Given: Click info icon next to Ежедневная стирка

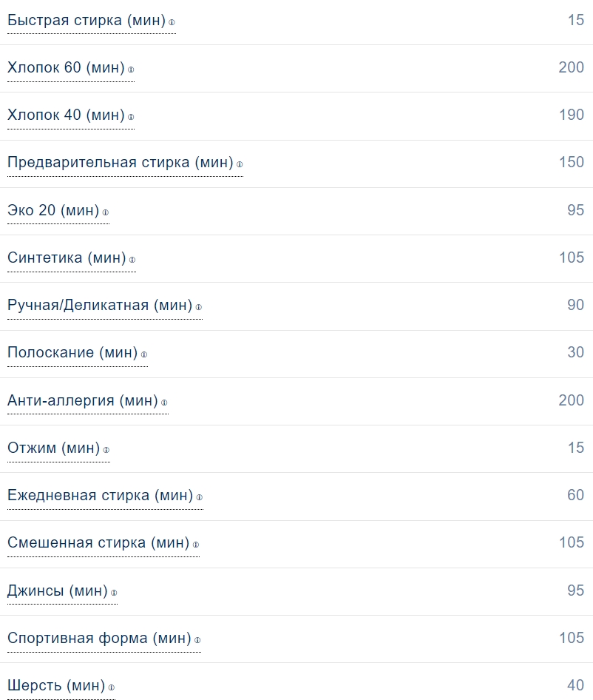Looking at the screenshot, I should pyautogui.click(x=200, y=497).
